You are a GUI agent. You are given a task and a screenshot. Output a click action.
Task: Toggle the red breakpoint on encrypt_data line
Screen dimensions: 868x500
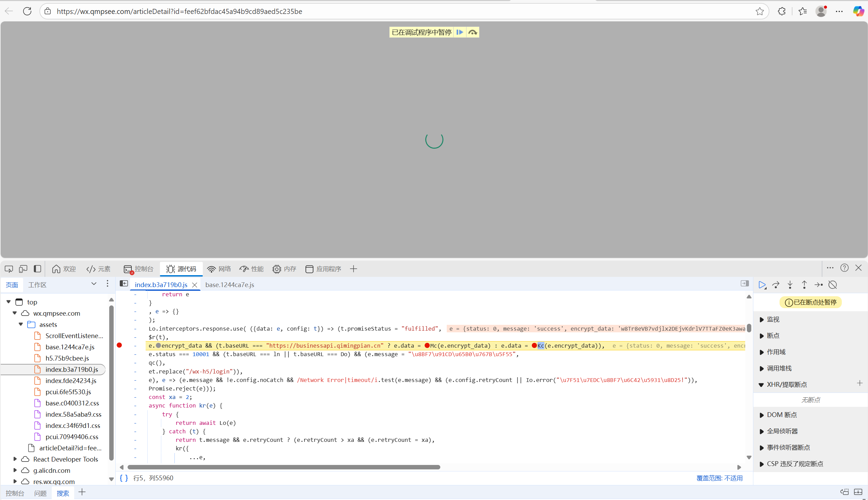(x=119, y=345)
